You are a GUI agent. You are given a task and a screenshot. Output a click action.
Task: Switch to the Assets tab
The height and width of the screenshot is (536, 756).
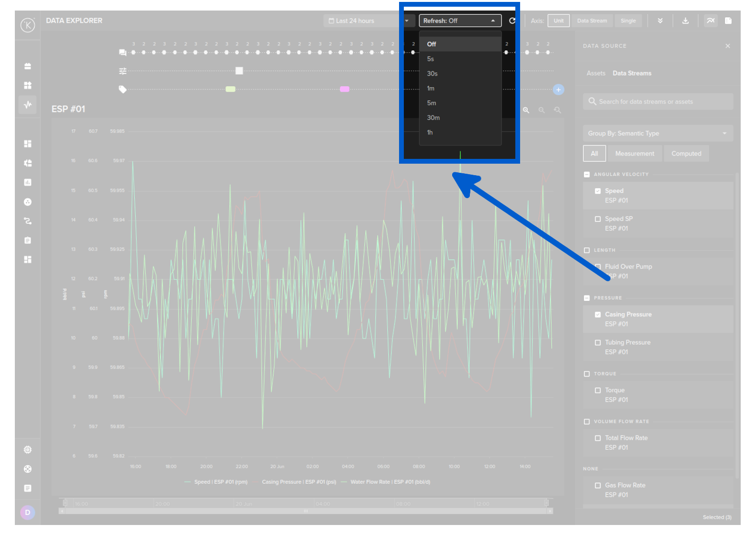pyautogui.click(x=596, y=73)
